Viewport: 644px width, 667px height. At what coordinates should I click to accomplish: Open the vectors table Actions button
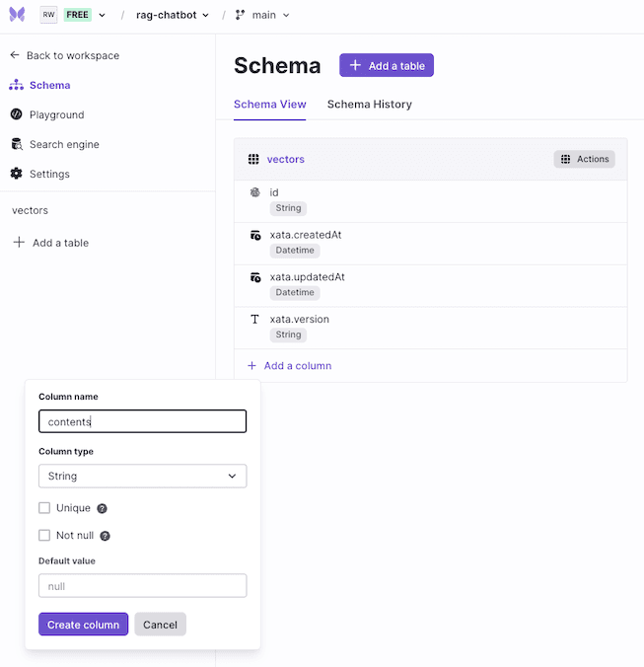[584, 159]
